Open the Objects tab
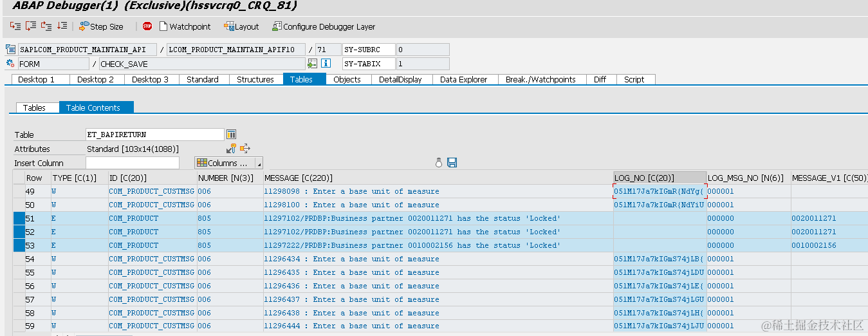Screen dimensions: 868x336 point(347,79)
